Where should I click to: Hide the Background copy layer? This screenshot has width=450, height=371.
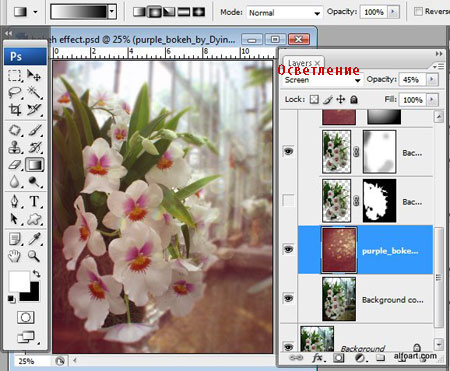click(288, 298)
